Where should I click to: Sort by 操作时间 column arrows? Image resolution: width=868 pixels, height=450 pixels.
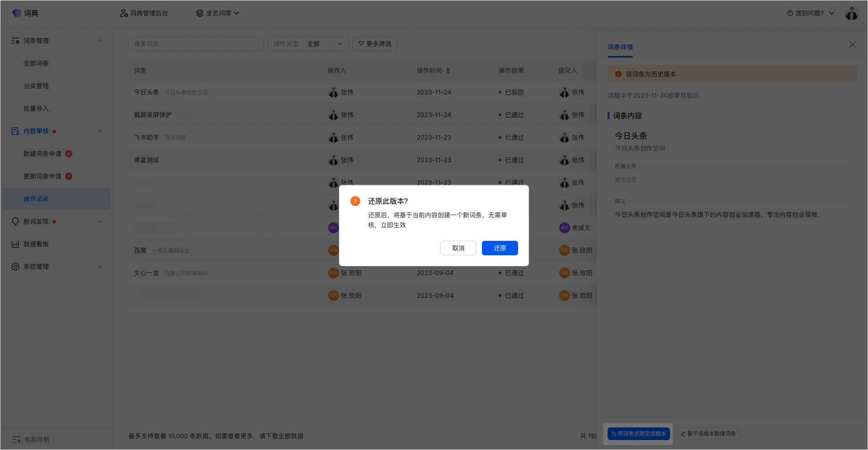pyautogui.click(x=448, y=70)
